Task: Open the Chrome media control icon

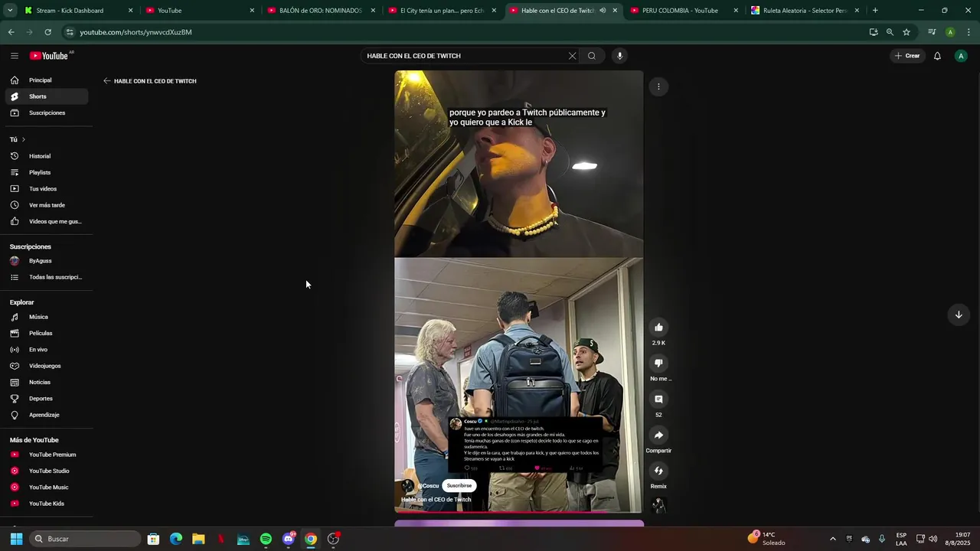Action: coord(932,32)
